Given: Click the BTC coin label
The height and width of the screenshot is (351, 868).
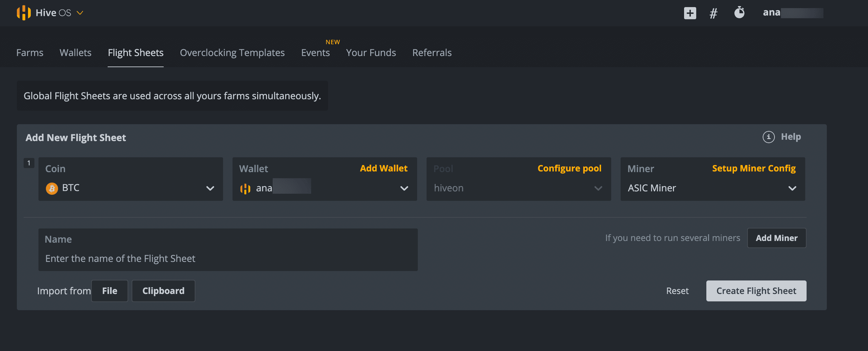Looking at the screenshot, I should pos(71,188).
